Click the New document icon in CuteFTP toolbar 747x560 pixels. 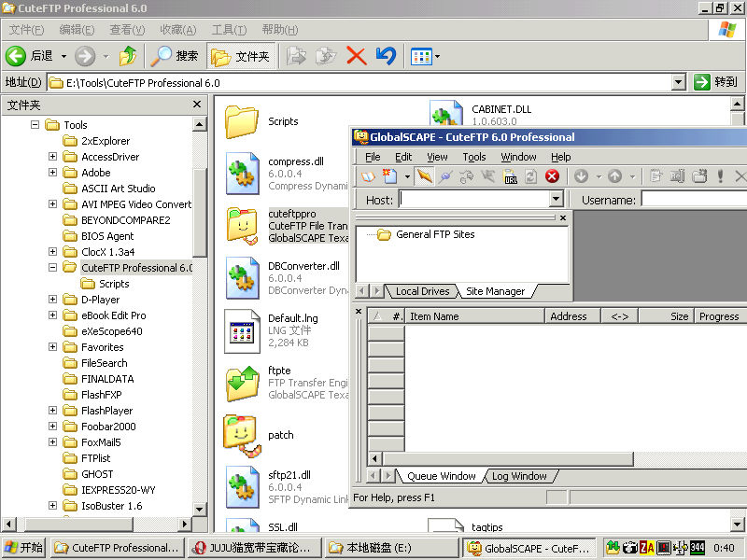(x=389, y=176)
